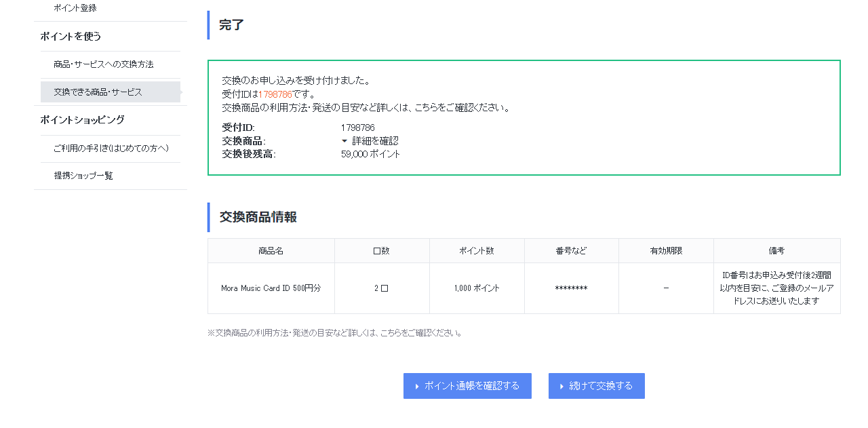Select the Mora Music Card ID 500円分 cell

[x=271, y=288]
